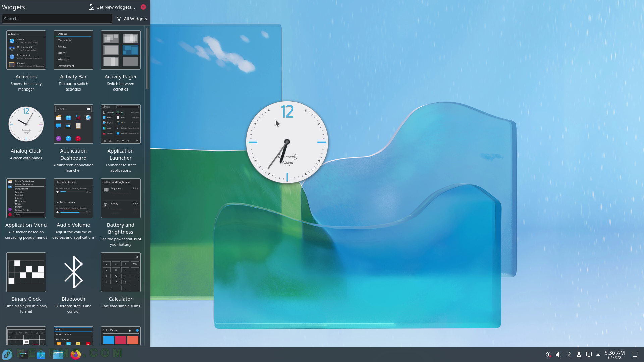Screen dimensions: 644x362
Task: Click Get New Widgets button
Action: 112,7
